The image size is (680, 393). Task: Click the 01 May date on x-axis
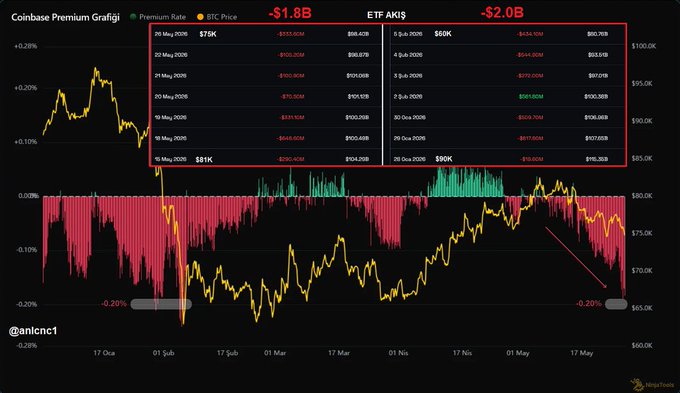pos(518,353)
